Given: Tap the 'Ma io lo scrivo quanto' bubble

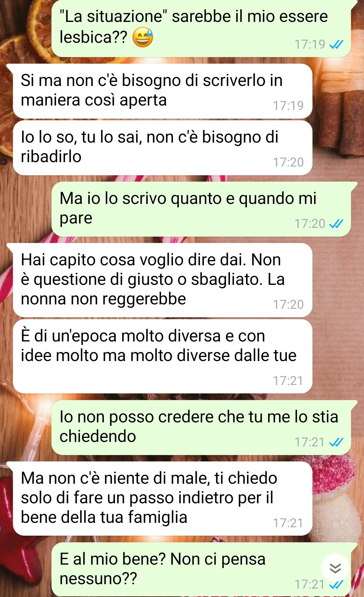Looking at the screenshot, I should tap(201, 209).
